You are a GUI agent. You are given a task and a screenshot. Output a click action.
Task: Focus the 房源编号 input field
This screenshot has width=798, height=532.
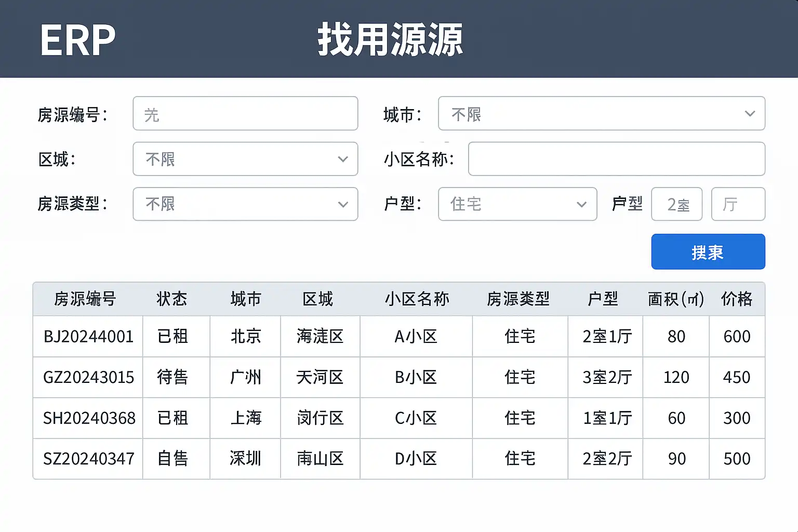[x=245, y=114]
